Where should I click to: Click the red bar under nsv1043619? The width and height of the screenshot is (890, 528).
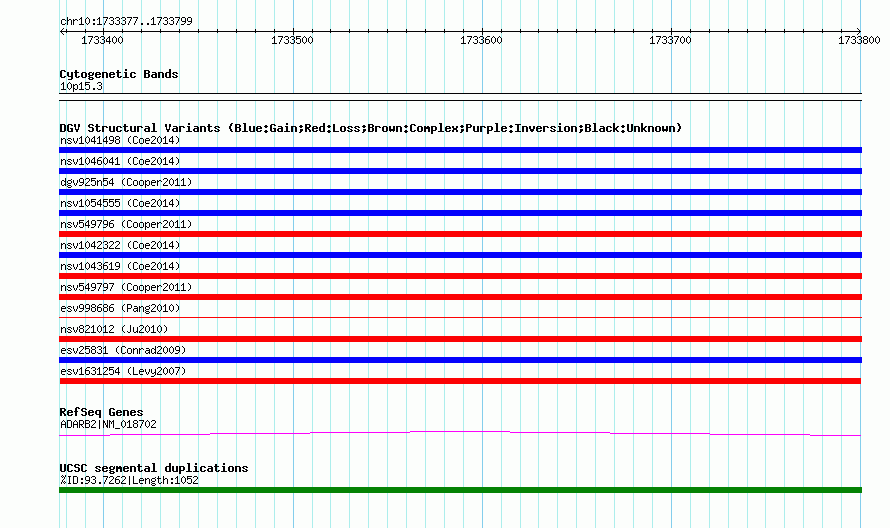click(460, 276)
